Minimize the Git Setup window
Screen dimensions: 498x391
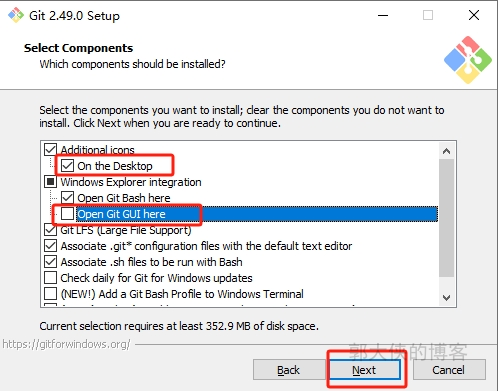coord(383,15)
